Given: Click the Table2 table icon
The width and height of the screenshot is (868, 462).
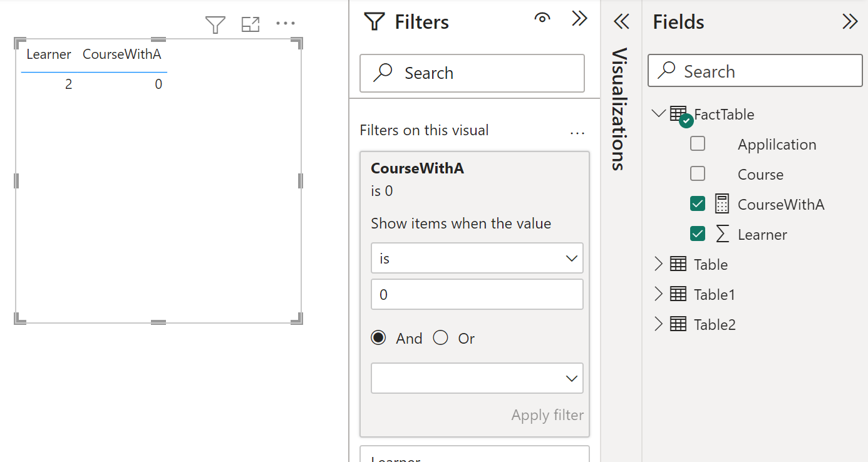Looking at the screenshot, I should tap(678, 324).
